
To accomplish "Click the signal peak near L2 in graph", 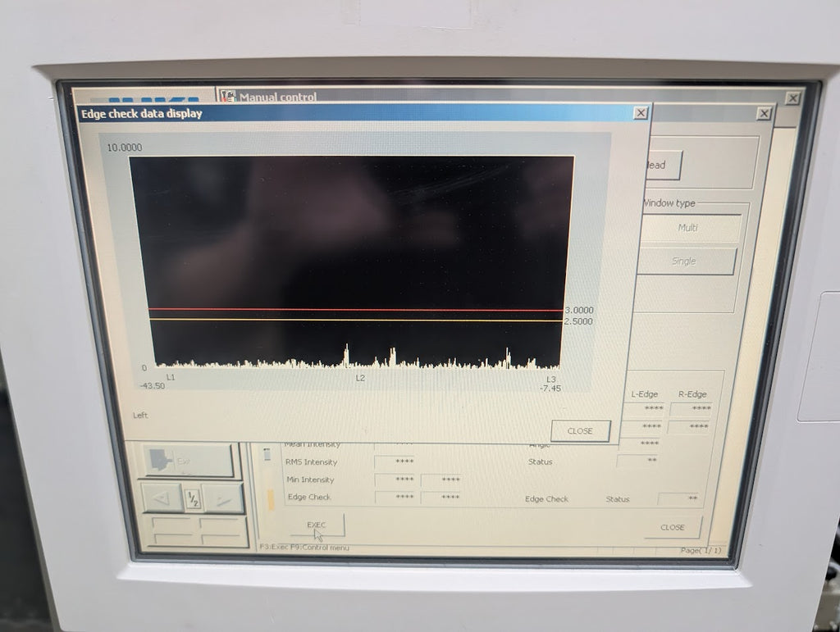I will pyautogui.click(x=346, y=354).
